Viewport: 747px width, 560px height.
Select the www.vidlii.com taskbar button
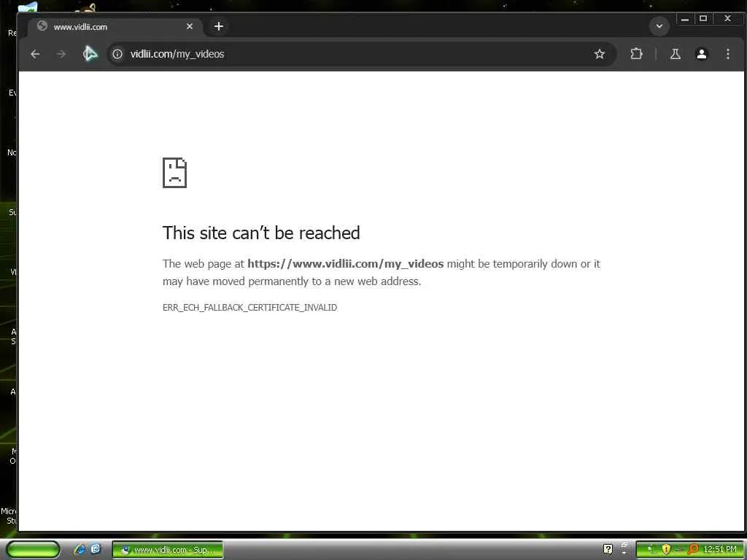(168, 550)
